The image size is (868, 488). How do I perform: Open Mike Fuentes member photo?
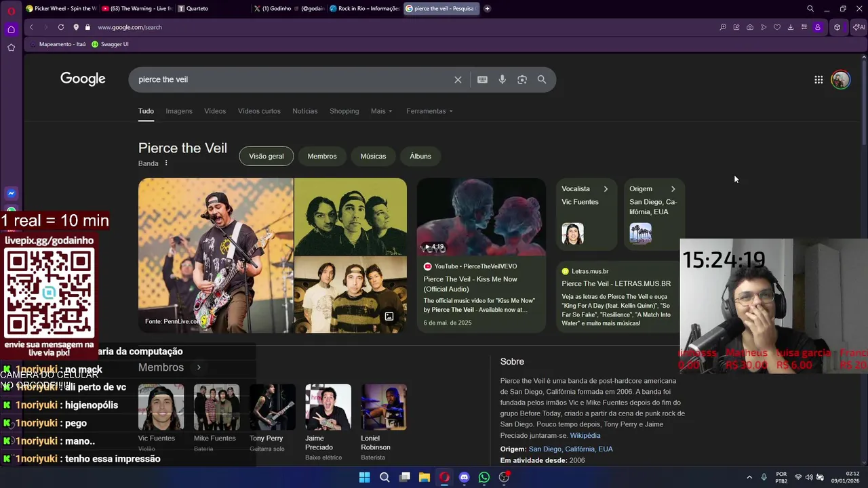216,407
